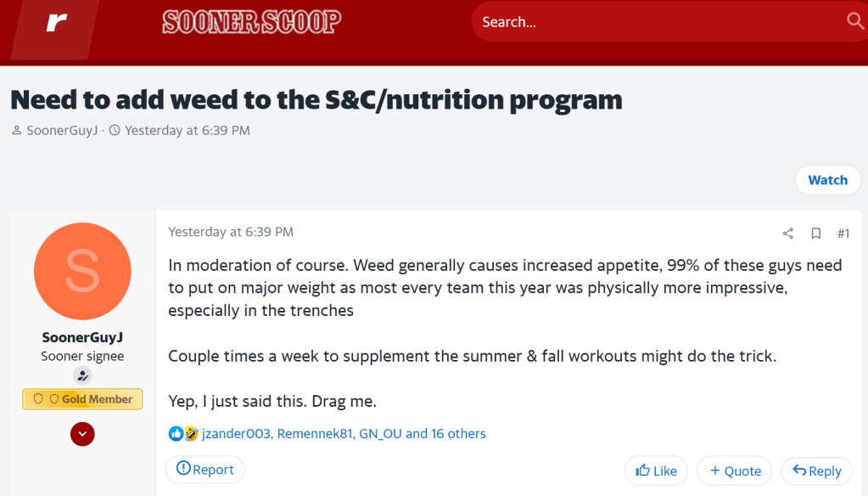Click the Gold Member badge
Viewport: 868px width, 496px height.
82,399
